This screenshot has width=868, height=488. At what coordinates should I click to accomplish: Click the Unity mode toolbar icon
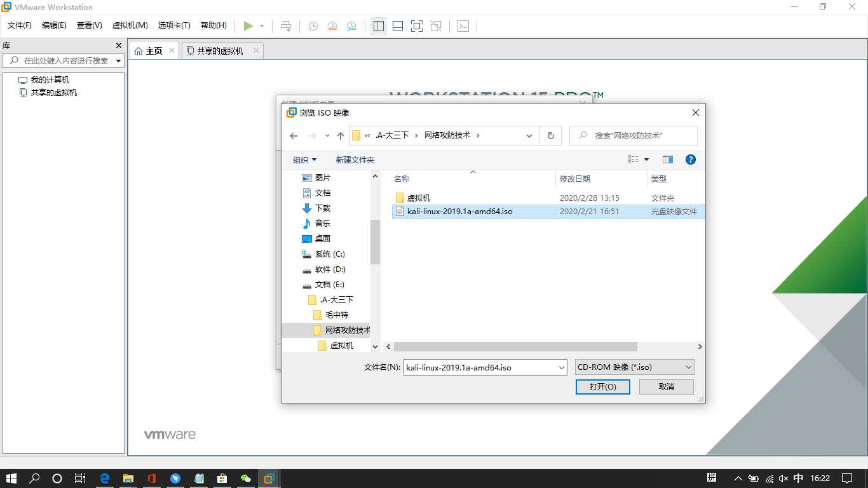pyautogui.click(x=436, y=26)
